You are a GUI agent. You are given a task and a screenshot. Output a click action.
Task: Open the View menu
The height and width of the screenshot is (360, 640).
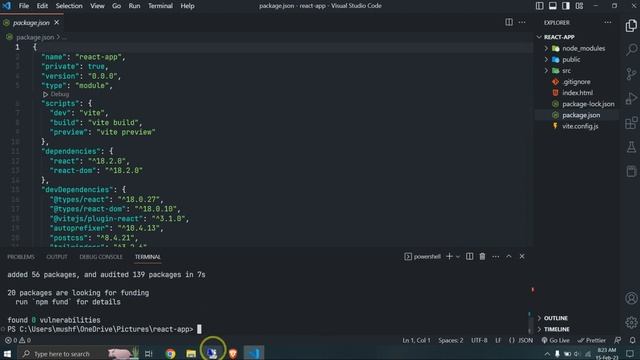(97, 6)
